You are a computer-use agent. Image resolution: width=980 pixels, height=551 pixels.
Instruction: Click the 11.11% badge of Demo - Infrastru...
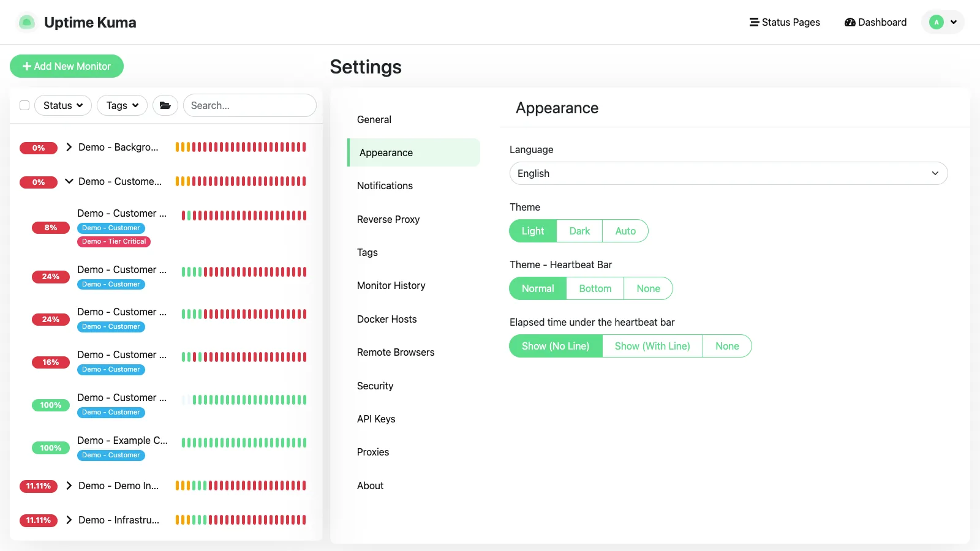(39, 520)
